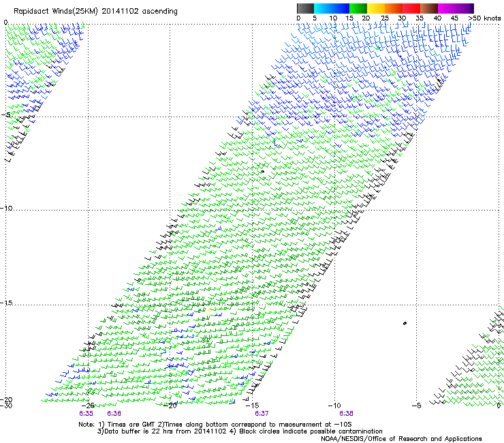Image resolution: width=504 pixels, height=443 pixels.
Task: Click the gray 0-5 knots color segment
Action: (305, 8)
